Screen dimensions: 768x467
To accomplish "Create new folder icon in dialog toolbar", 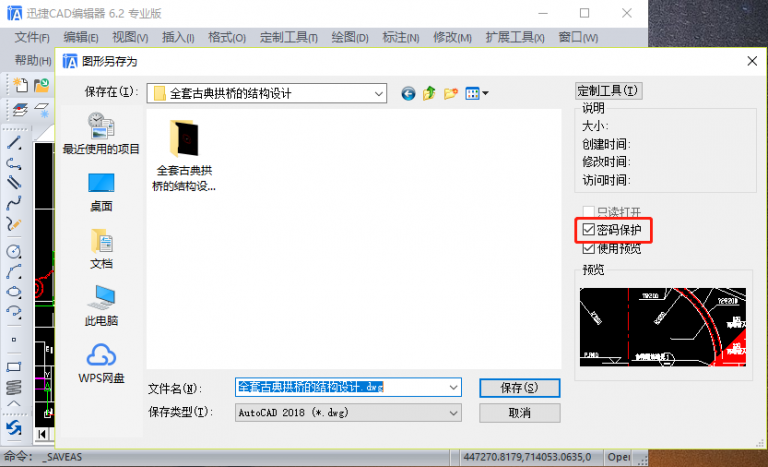I will click(x=451, y=93).
